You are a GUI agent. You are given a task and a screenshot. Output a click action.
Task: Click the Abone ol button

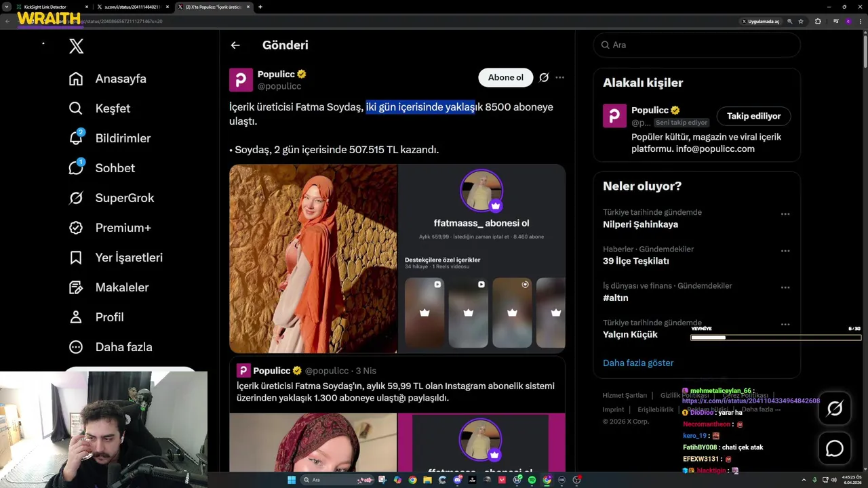[x=506, y=77]
